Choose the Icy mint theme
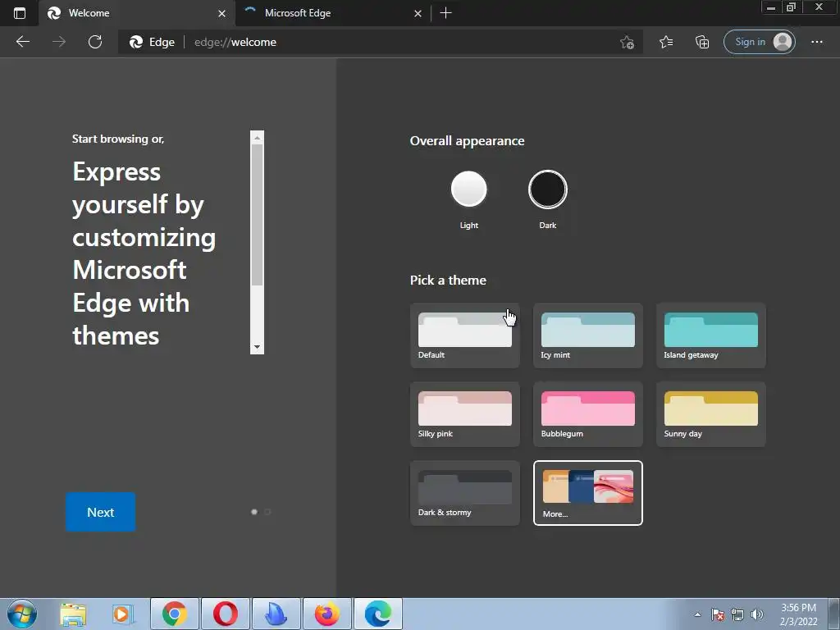840x630 pixels. (587, 336)
